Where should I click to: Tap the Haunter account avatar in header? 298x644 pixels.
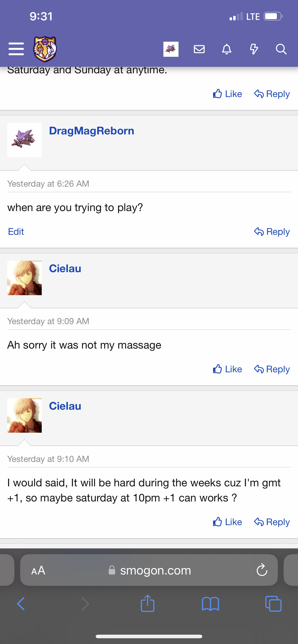171,49
